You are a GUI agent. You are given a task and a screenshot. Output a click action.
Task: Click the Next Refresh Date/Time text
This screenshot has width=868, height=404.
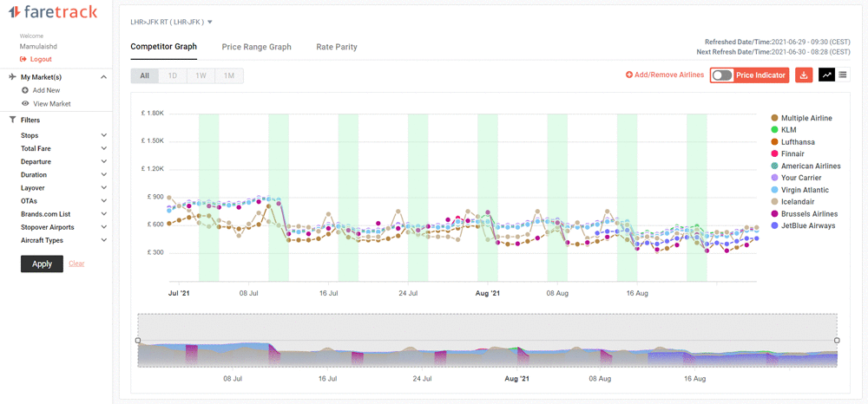click(x=773, y=52)
